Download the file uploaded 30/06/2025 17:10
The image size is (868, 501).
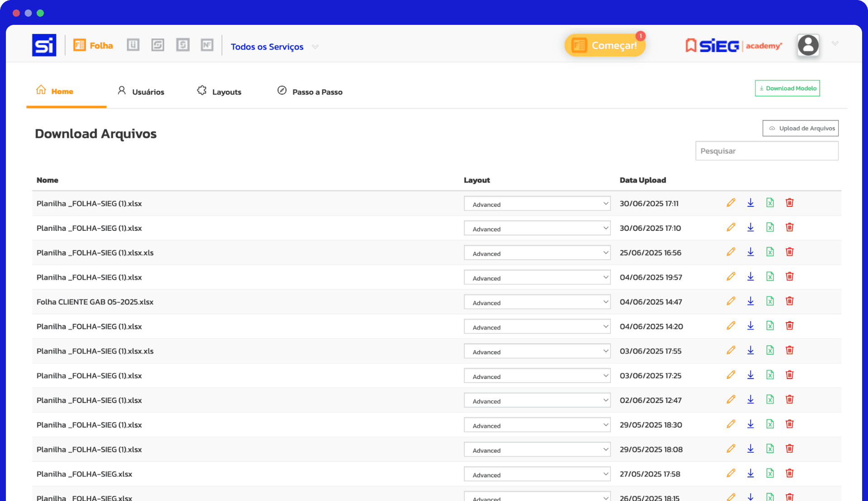[x=750, y=227]
